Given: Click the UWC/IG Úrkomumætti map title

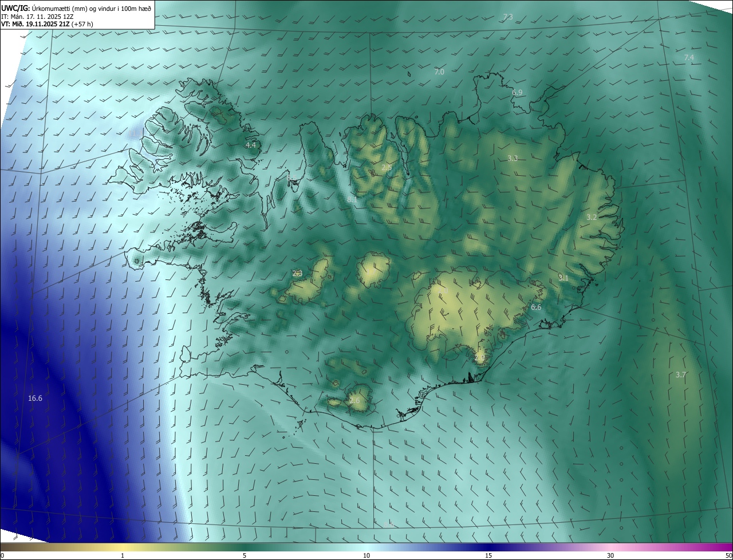Looking at the screenshot, I should pyautogui.click(x=76, y=8).
